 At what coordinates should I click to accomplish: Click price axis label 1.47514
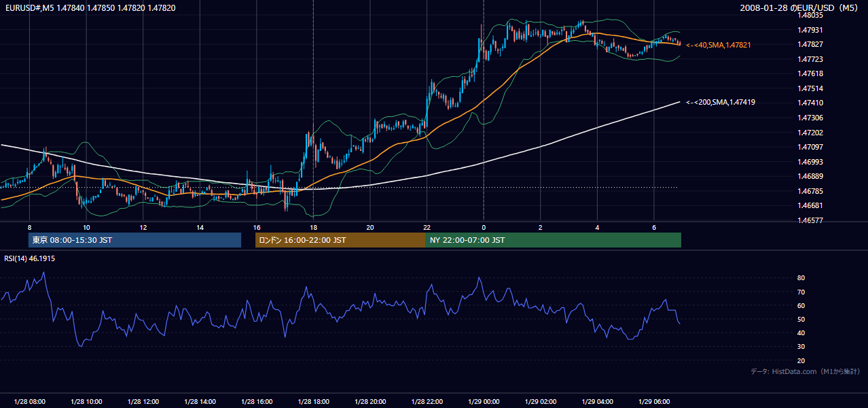click(811, 88)
